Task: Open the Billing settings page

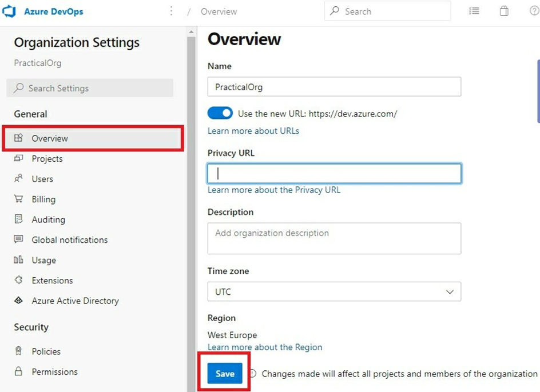Action: (x=43, y=199)
